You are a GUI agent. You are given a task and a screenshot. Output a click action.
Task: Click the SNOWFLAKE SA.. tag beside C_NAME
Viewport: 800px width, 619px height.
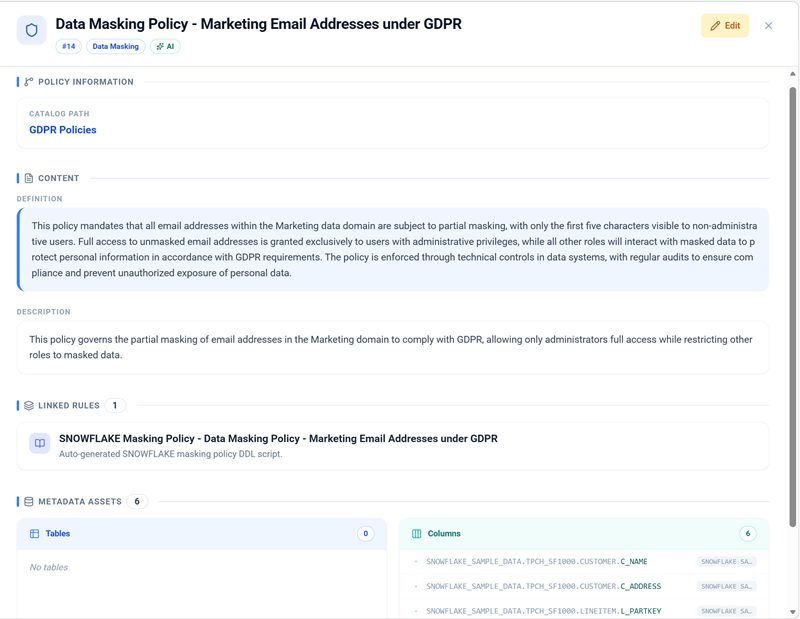click(727, 562)
